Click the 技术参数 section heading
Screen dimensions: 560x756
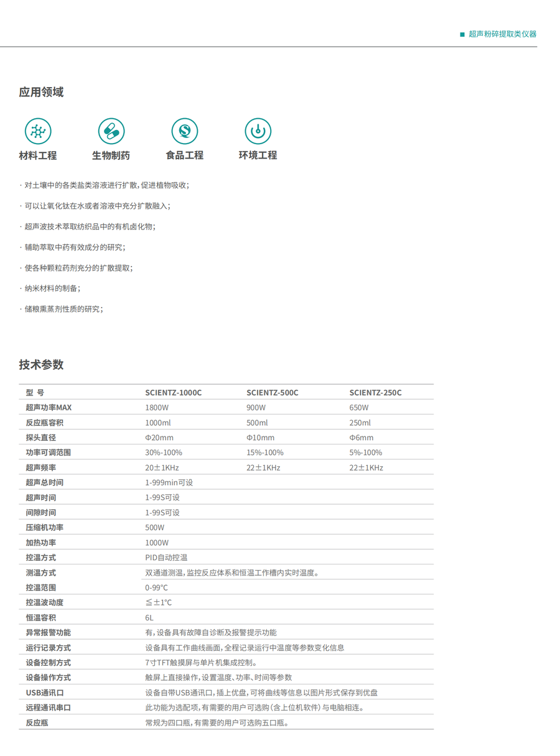(41, 364)
